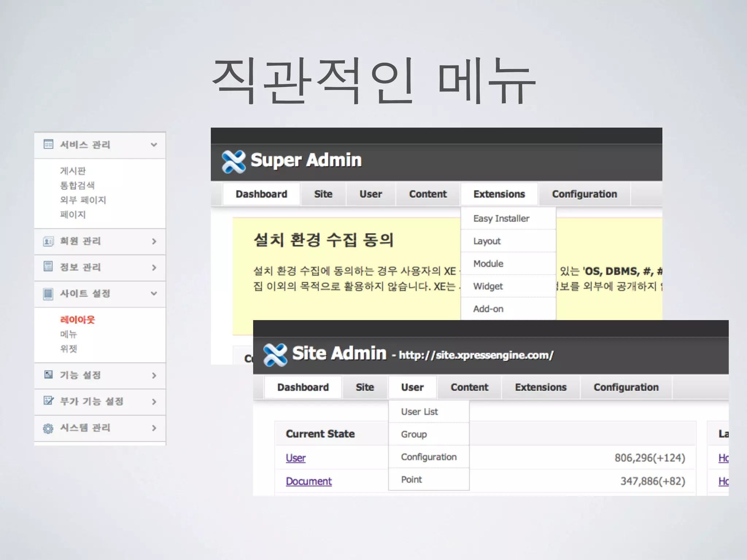Screen dimensions: 747x560
Task: Select the Content tab in Site Admin
Action: pyautogui.click(x=469, y=388)
